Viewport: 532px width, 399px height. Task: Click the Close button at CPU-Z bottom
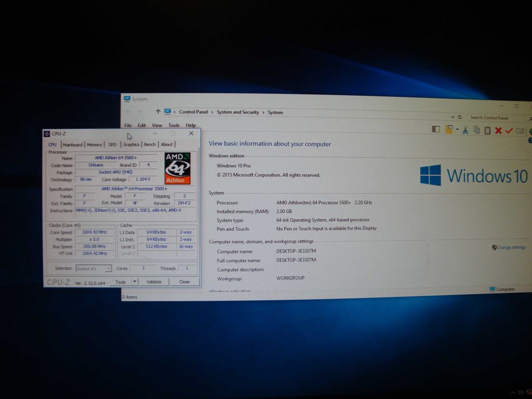click(185, 282)
